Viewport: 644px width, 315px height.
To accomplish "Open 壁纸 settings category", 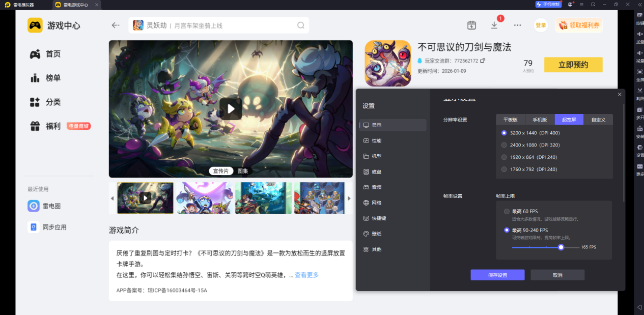I will (x=393, y=234).
